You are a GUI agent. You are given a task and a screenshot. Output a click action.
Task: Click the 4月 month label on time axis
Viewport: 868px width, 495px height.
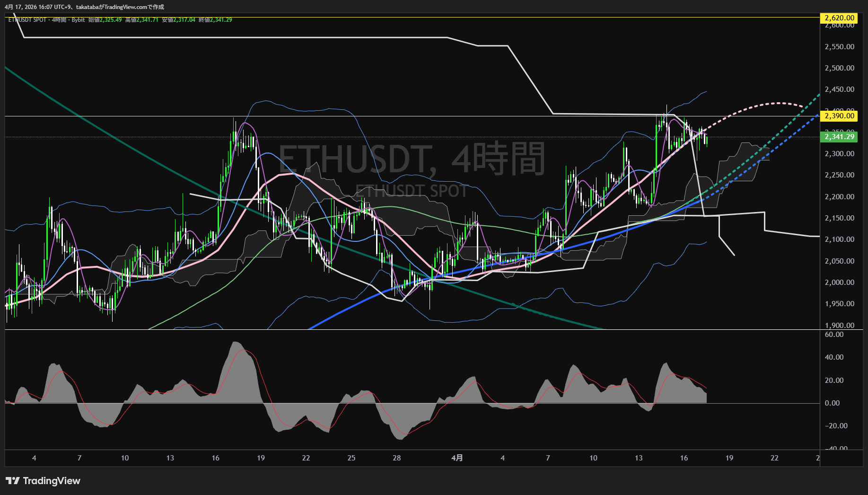457,458
